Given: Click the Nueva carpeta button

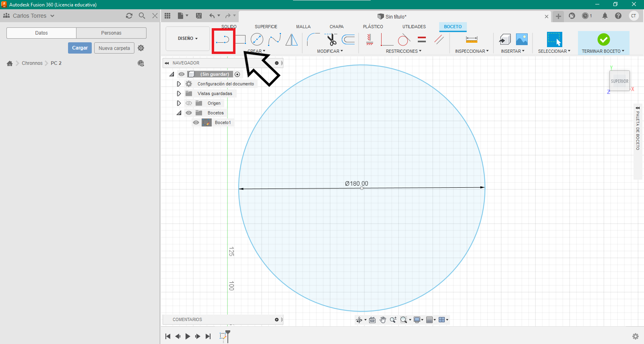Looking at the screenshot, I should coord(114,48).
